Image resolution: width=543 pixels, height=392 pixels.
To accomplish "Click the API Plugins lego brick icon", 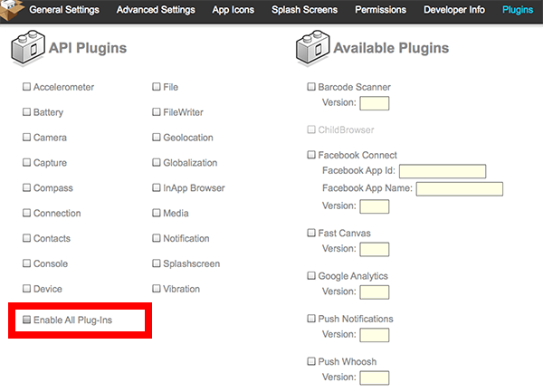I will pyautogui.click(x=28, y=48).
